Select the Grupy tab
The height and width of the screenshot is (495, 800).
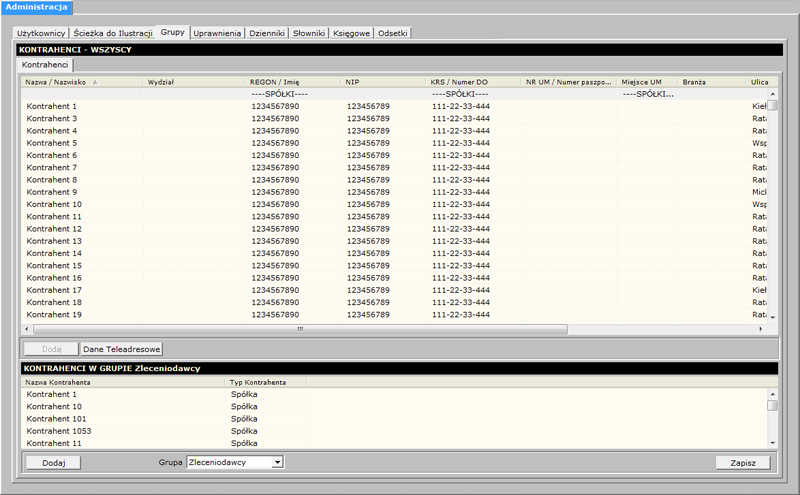(x=172, y=32)
